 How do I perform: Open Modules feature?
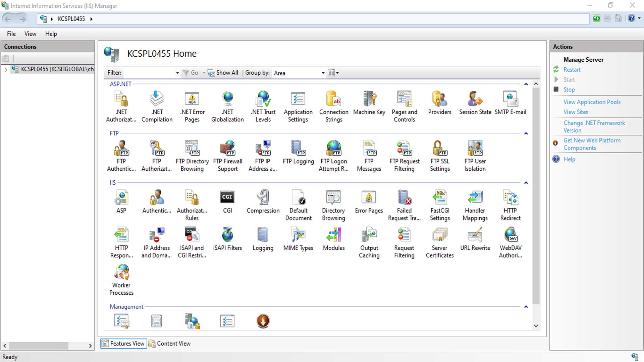coord(334,239)
